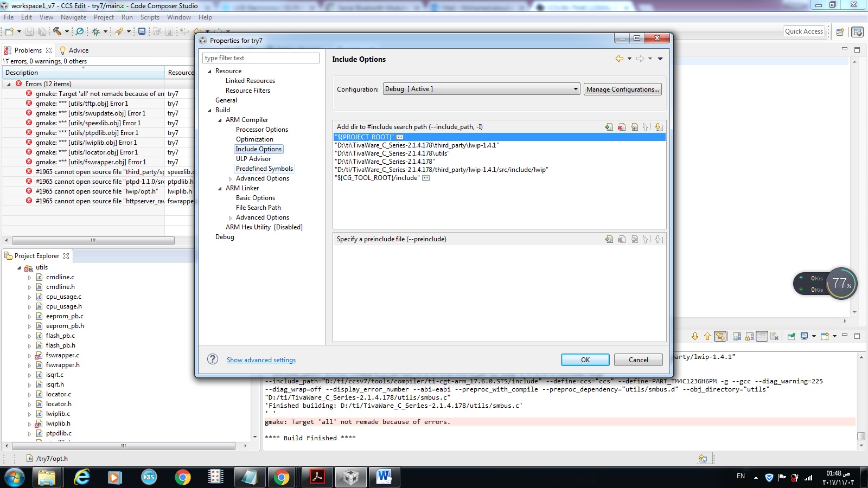This screenshot has width=868, height=488.
Task: Toggle show console on build output
Action: [x=720, y=336]
